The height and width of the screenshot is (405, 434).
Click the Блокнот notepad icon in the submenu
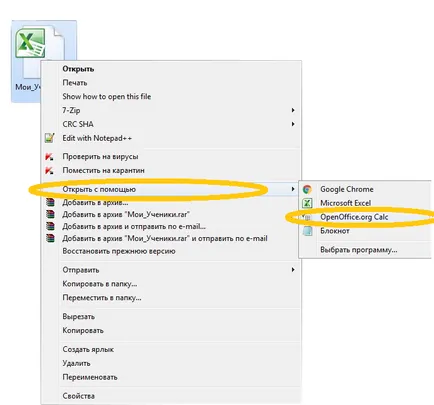click(x=307, y=231)
